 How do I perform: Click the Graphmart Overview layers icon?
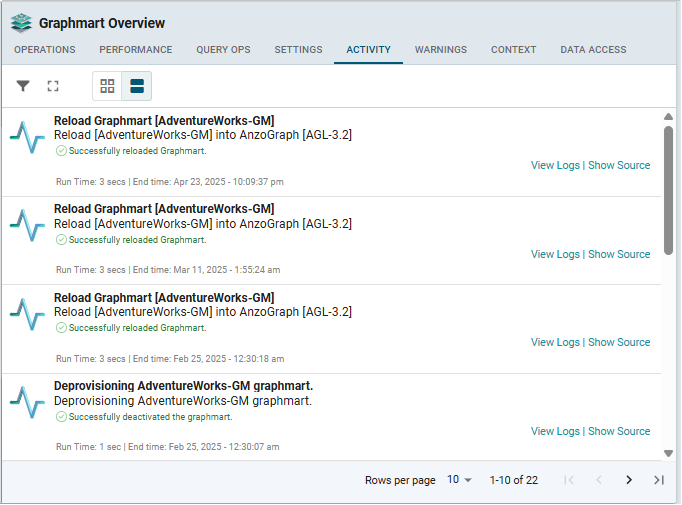coord(21,23)
